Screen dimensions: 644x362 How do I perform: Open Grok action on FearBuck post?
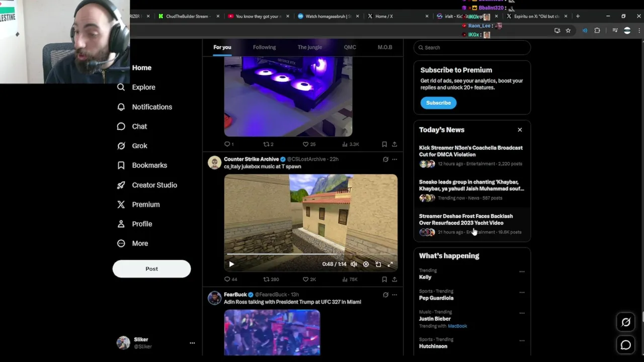click(385, 295)
